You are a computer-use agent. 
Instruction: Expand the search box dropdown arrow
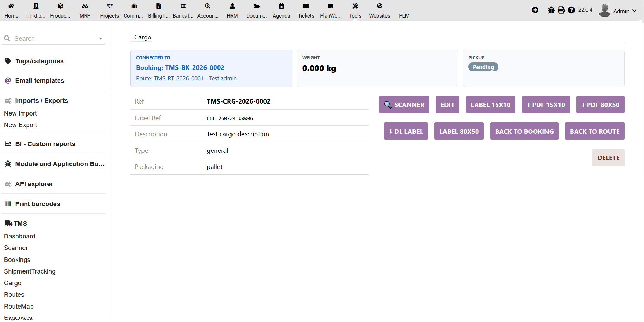pyautogui.click(x=101, y=39)
